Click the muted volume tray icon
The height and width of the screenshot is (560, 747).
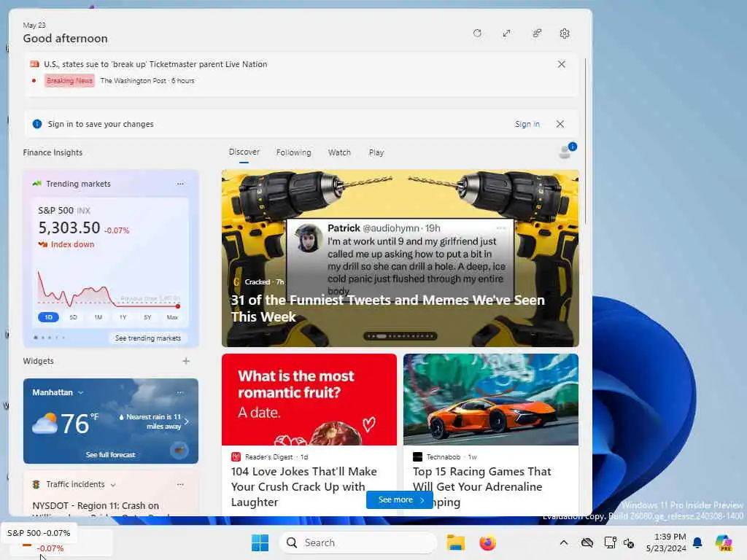click(628, 542)
